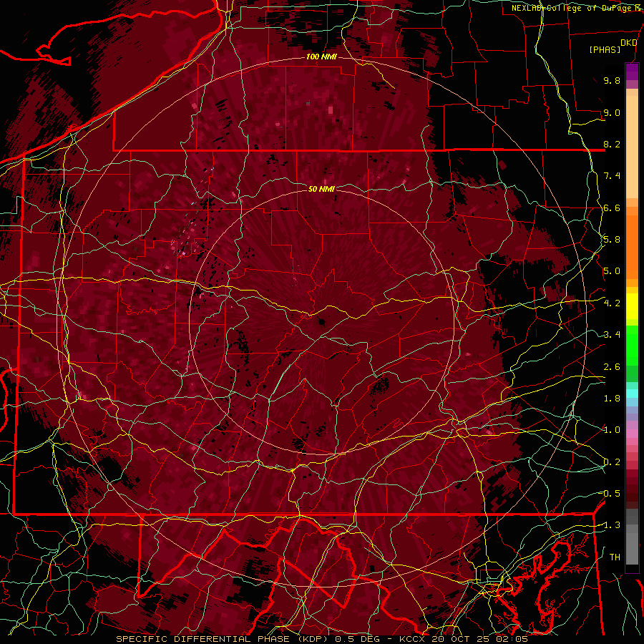Click the 5.0 legend value
Image resolution: width=644 pixels, height=644 pixels.
click(612, 271)
